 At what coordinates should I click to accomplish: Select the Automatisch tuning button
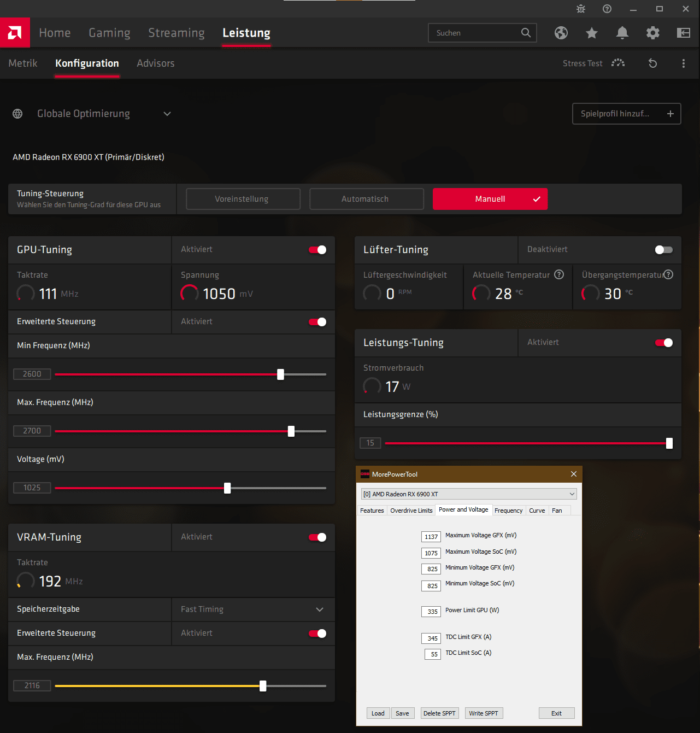367,199
